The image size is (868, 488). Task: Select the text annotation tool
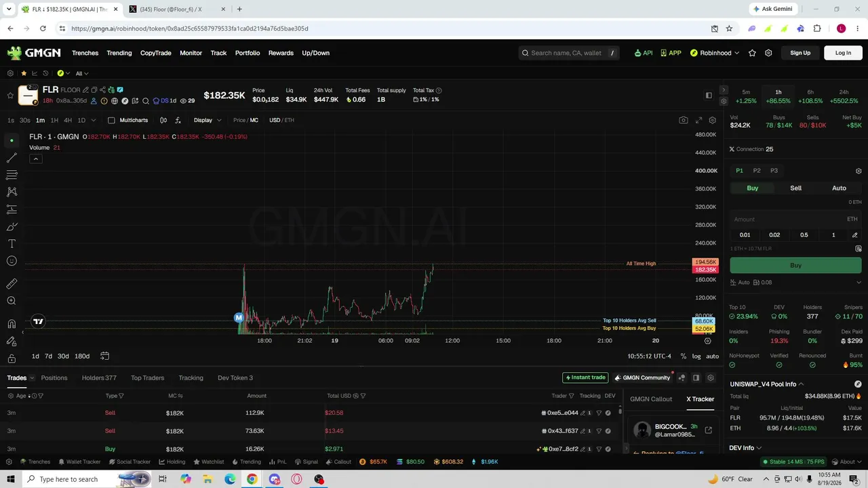(x=12, y=244)
